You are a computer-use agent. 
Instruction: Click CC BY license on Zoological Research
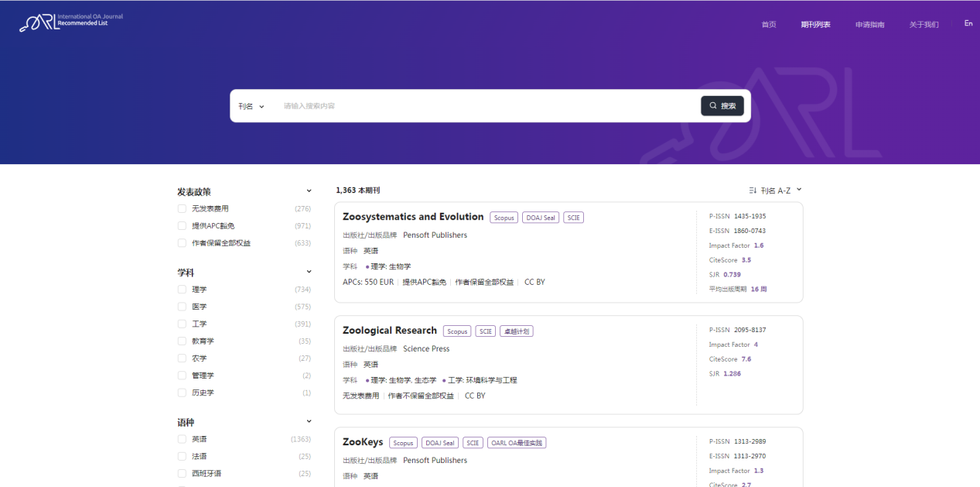click(x=475, y=396)
